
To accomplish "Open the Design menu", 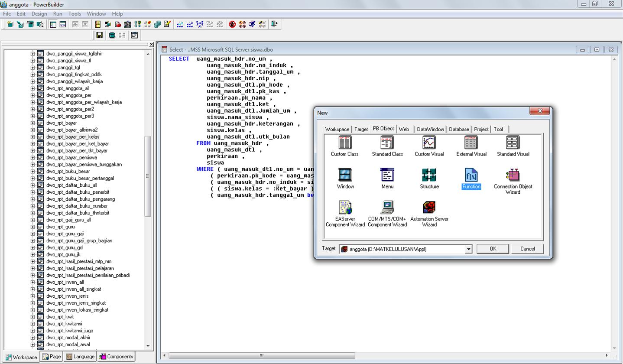I will pos(39,14).
